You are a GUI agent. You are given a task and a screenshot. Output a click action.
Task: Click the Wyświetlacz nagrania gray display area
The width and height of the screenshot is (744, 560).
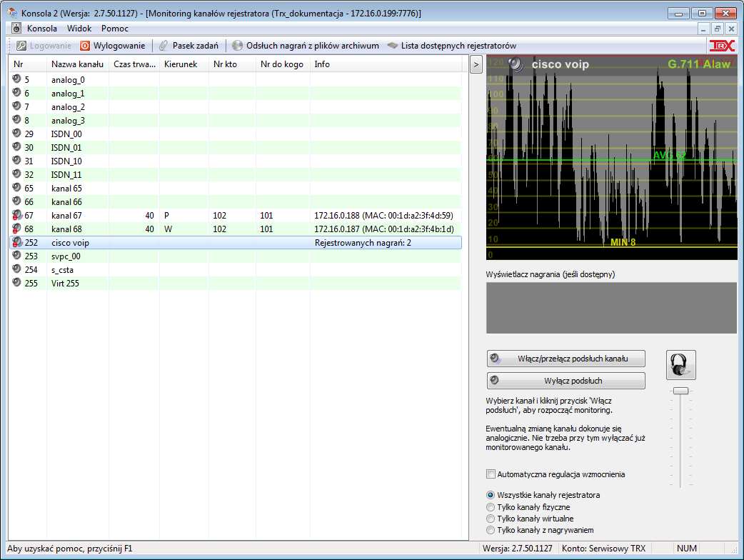click(x=611, y=308)
